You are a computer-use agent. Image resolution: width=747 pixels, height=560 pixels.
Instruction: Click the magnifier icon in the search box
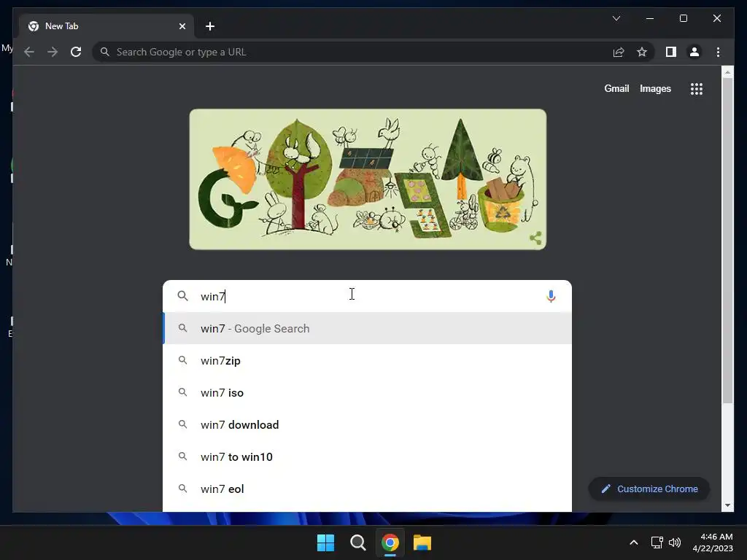tap(182, 296)
